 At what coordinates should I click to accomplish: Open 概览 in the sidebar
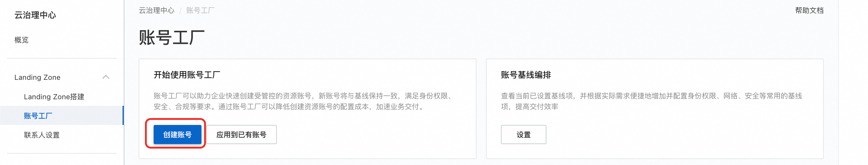tap(22, 40)
